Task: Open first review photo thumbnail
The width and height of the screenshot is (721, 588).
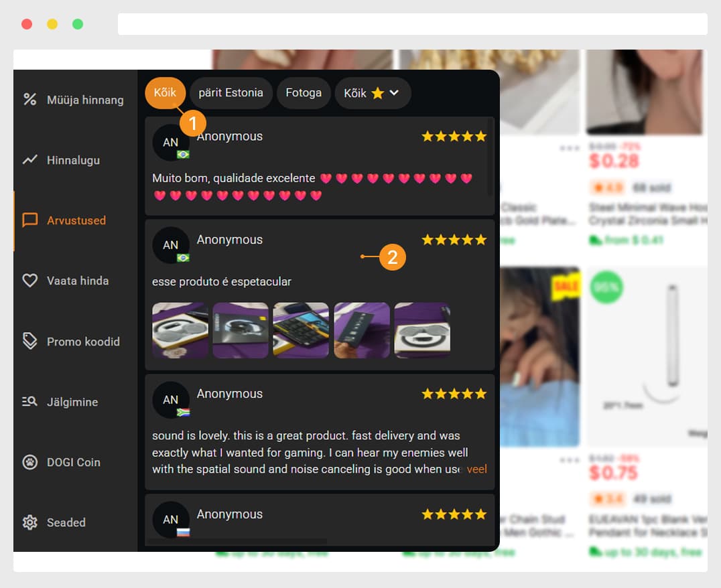Action: pyautogui.click(x=180, y=330)
